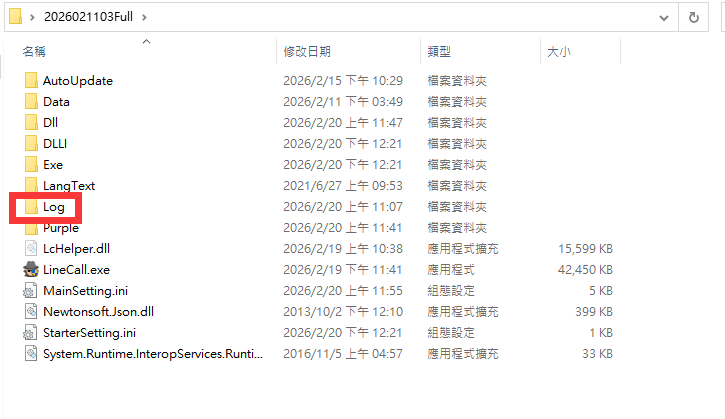The width and height of the screenshot is (725, 419).
Task: Select the LangText folder name
Action: tap(69, 186)
